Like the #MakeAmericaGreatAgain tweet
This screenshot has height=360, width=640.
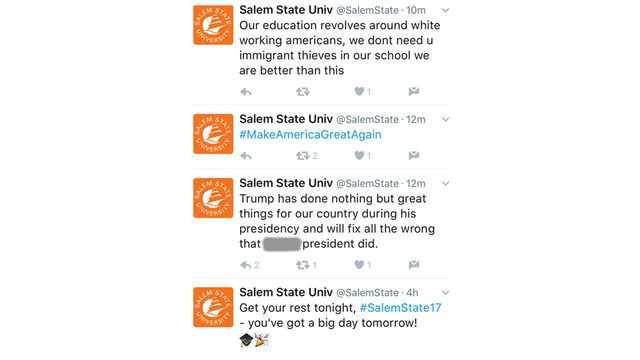359,156
